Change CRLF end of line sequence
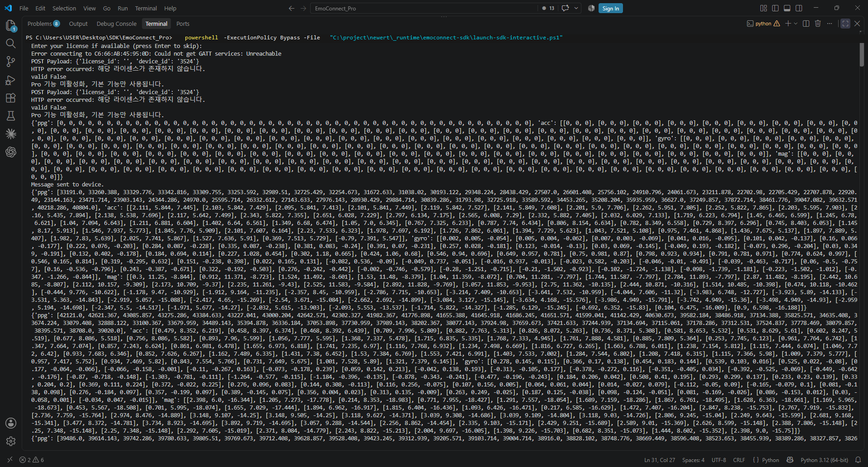 (x=739, y=460)
